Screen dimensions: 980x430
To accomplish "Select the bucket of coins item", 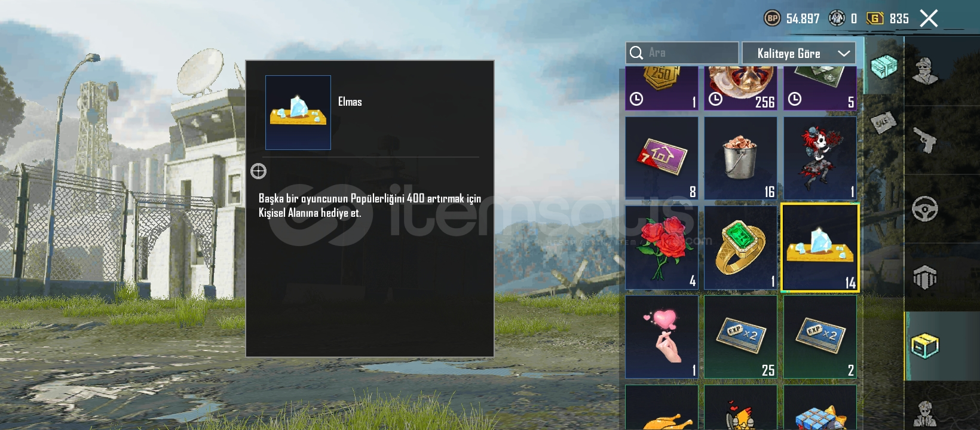I will coord(740,158).
